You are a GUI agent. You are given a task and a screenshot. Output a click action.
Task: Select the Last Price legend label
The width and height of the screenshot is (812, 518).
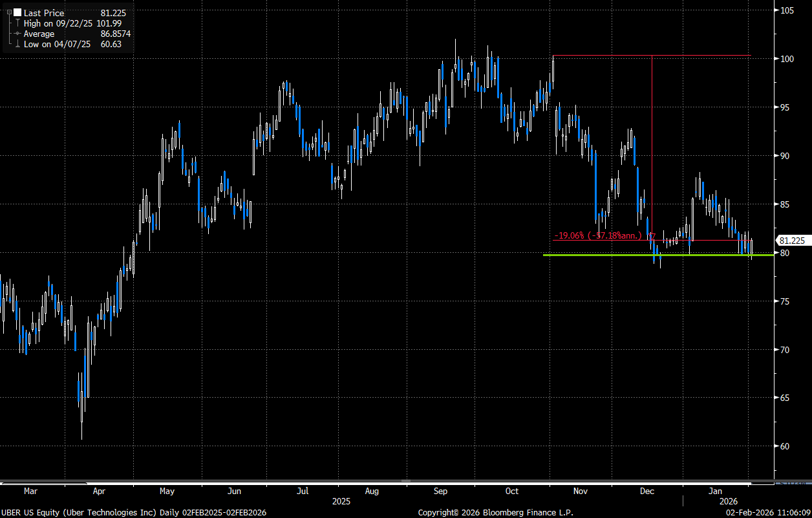(x=44, y=13)
